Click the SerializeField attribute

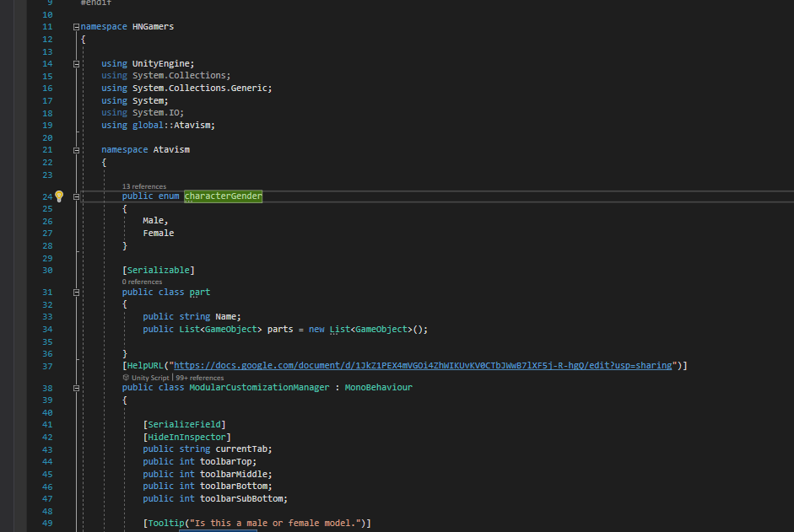(x=185, y=425)
